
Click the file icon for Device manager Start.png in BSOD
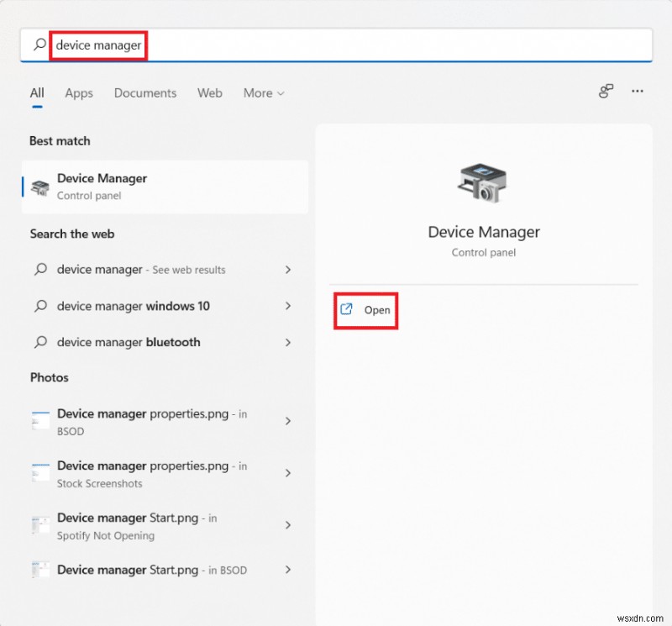[39, 570]
